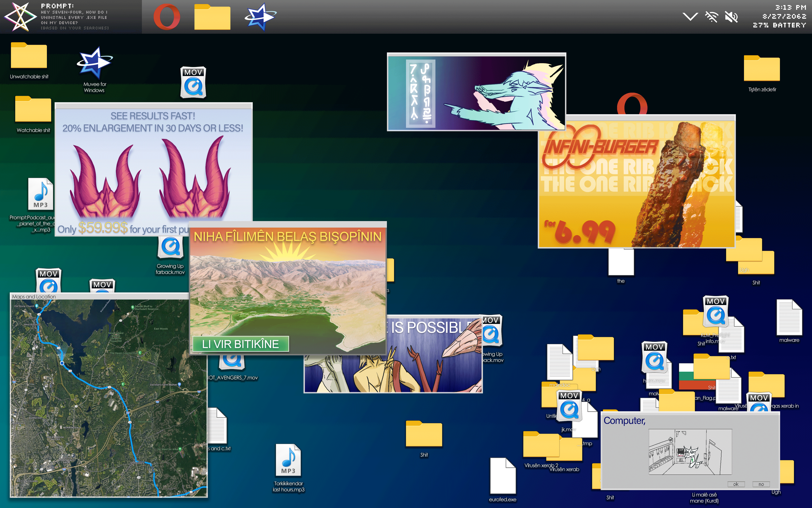This screenshot has width=812, height=508.
Task: Expand the system tray chevron
Action: coord(690,16)
